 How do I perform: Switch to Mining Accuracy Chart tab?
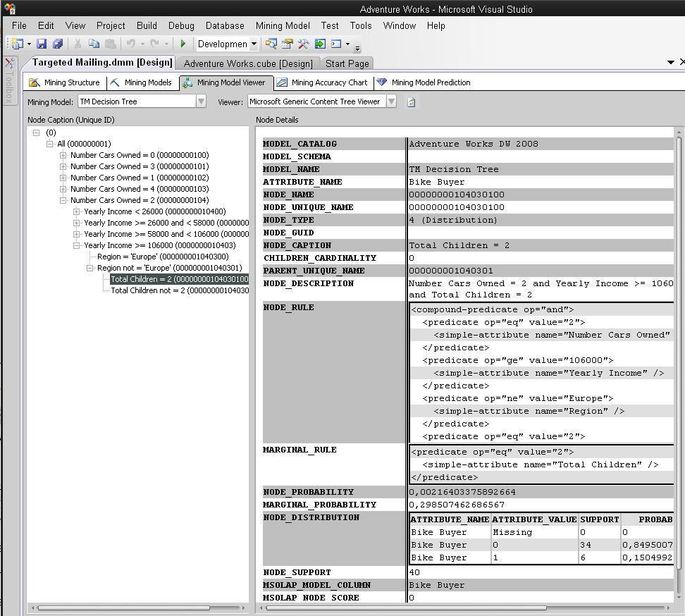324,82
